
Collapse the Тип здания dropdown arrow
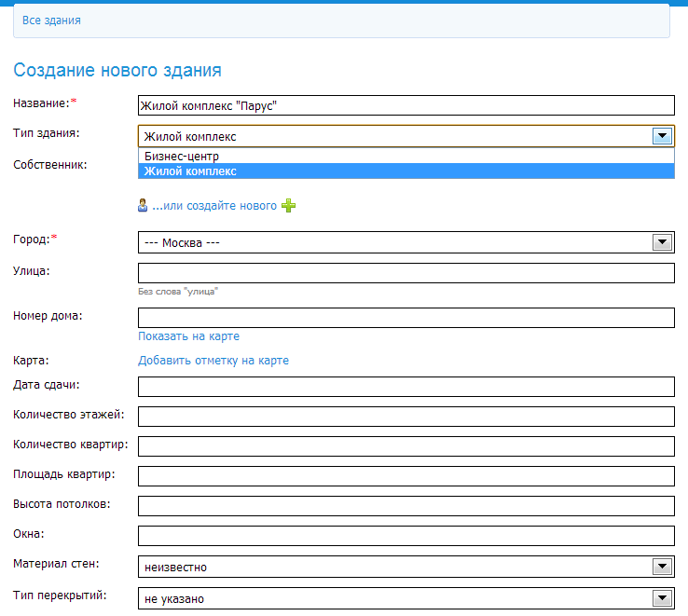tap(662, 136)
